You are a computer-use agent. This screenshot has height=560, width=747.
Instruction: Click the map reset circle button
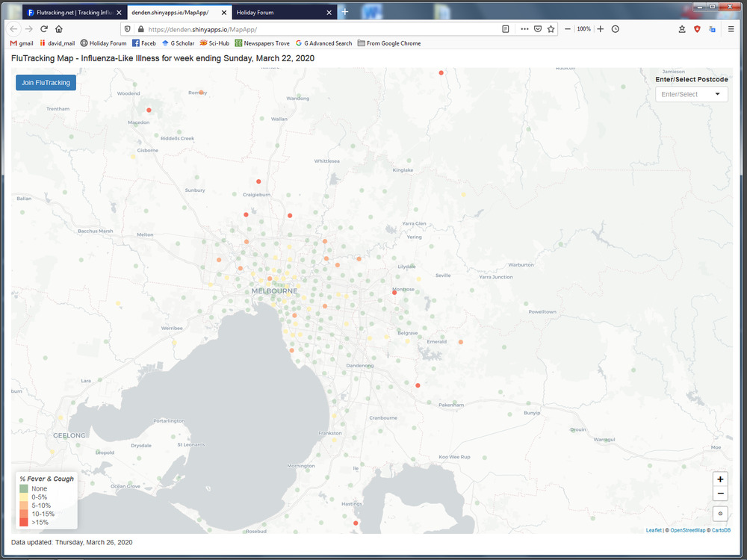pos(720,513)
